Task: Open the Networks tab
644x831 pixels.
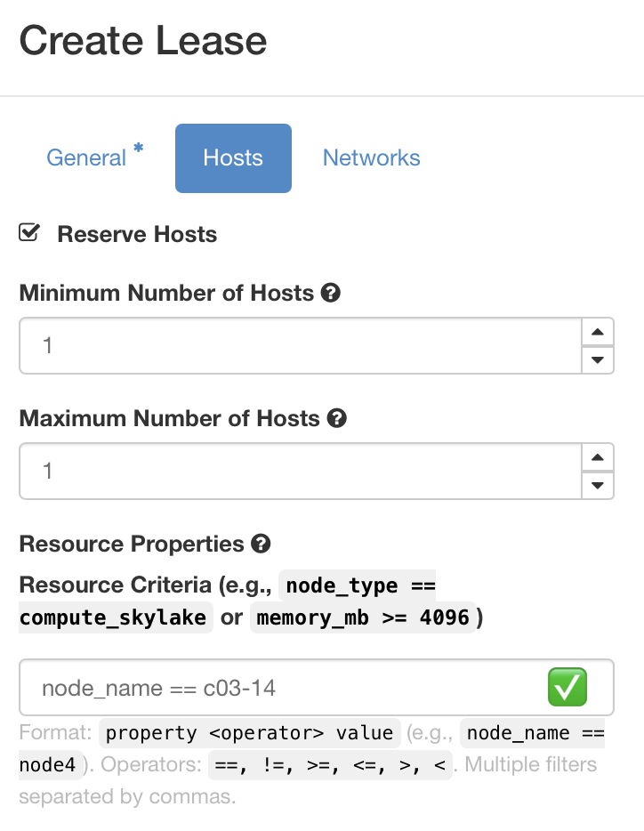Action: tap(371, 157)
